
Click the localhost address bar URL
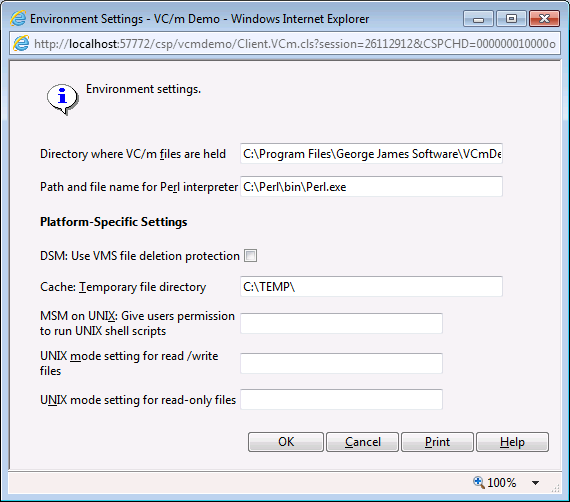[x=294, y=44]
